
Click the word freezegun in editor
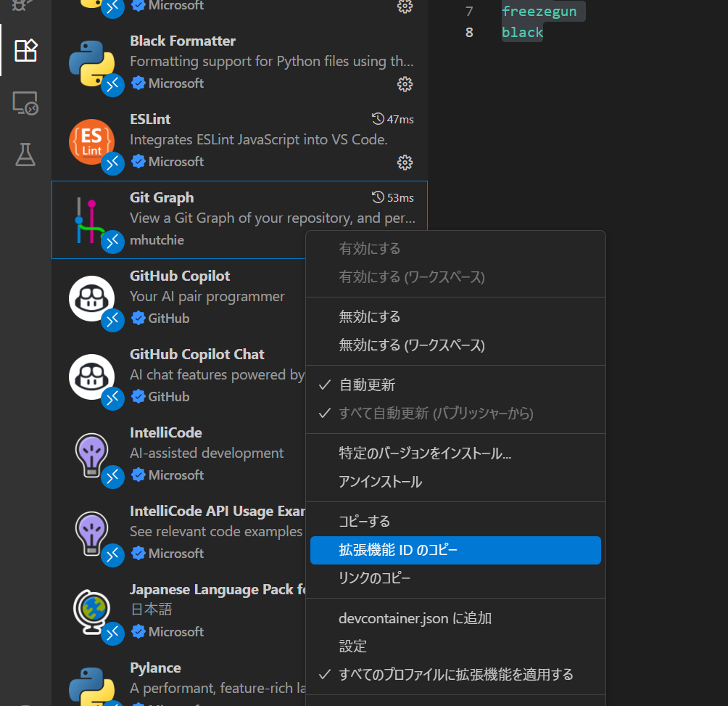(x=539, y=11)
